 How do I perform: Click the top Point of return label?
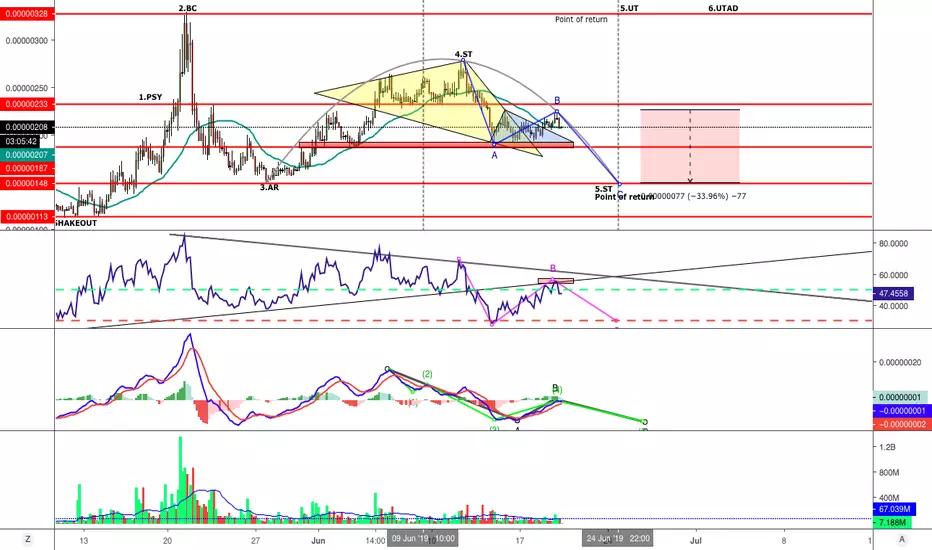click(x=581, y=20)
